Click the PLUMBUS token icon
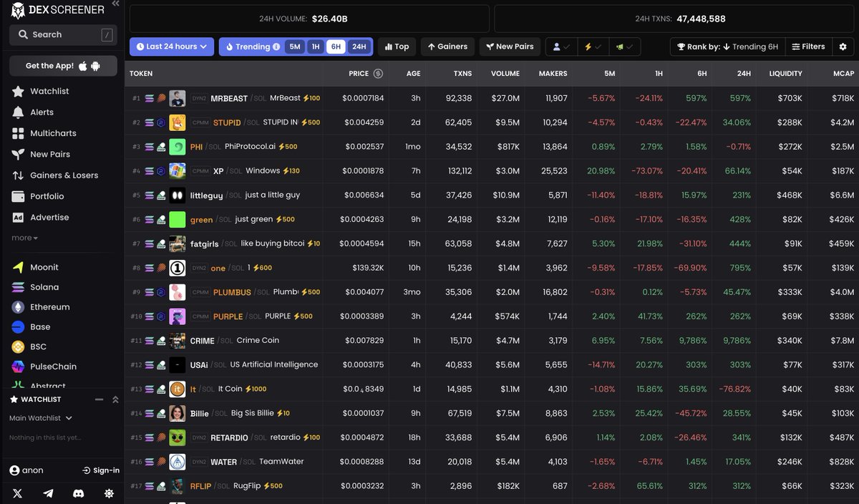 pos(178,292)
